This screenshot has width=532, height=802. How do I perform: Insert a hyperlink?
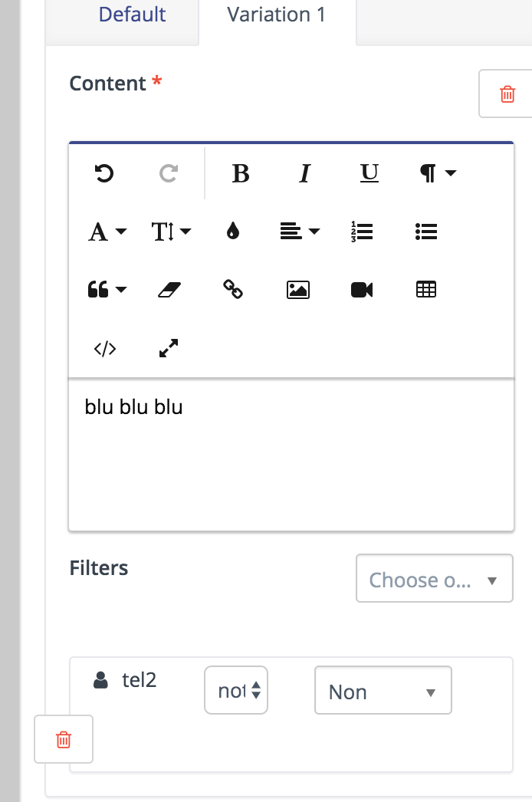(x=233, y=290)
